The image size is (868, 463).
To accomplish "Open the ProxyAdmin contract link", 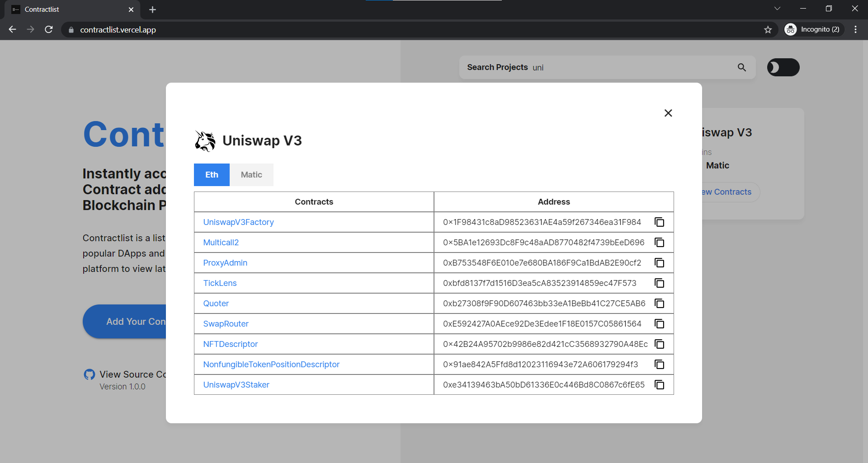I will [225, 263].
